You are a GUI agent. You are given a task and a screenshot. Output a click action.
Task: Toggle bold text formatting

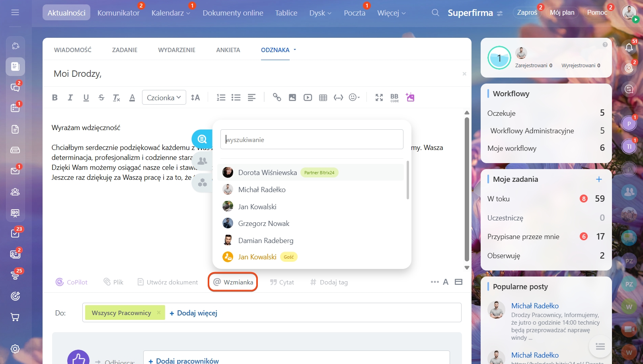pyautogui.click(x=55, y=97)
